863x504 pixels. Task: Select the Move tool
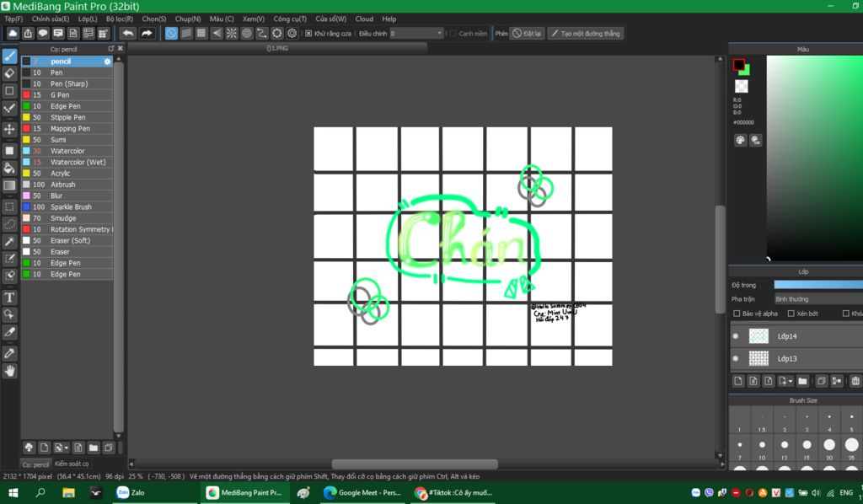[9, 129]
